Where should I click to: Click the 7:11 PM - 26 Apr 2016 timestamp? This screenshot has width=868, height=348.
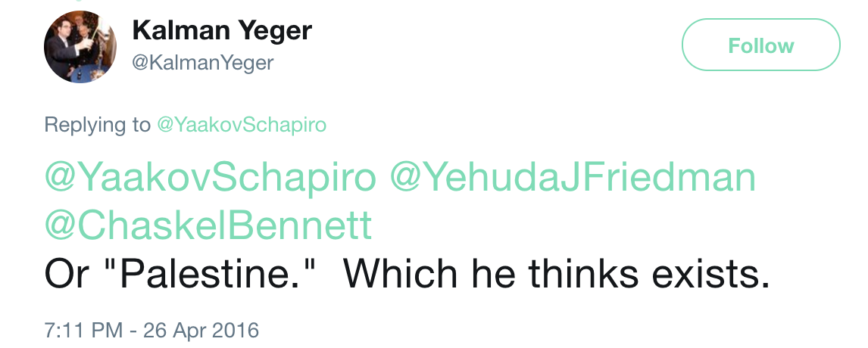(151, 331)
